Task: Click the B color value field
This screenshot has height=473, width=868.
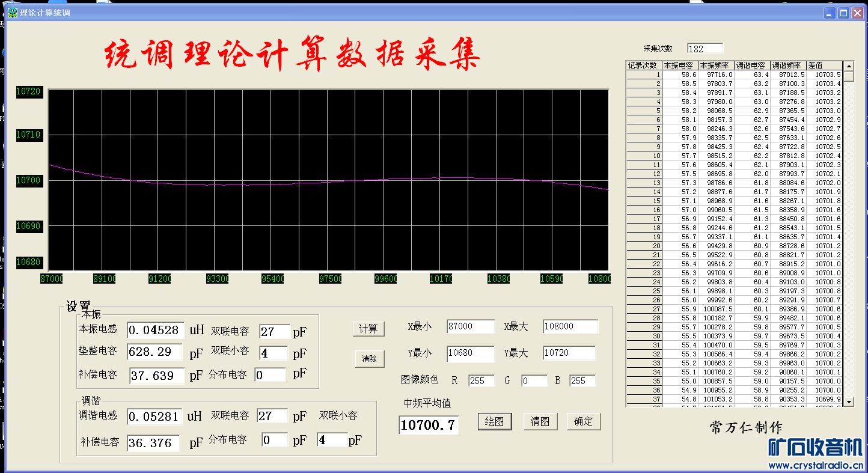Action: [x=582, y=380]
